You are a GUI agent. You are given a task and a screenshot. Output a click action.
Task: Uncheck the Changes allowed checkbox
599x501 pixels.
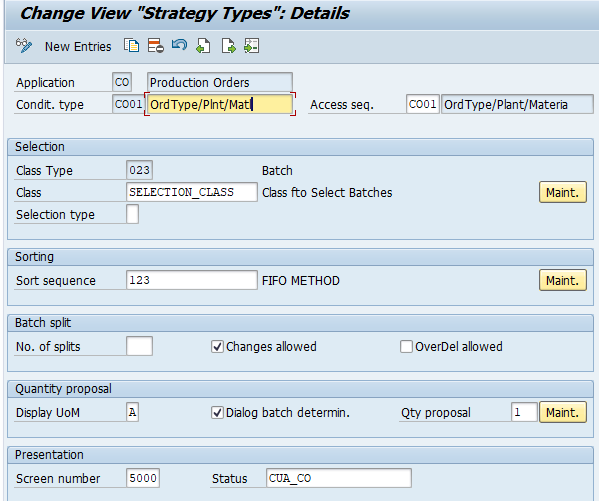tap(217, 347)
